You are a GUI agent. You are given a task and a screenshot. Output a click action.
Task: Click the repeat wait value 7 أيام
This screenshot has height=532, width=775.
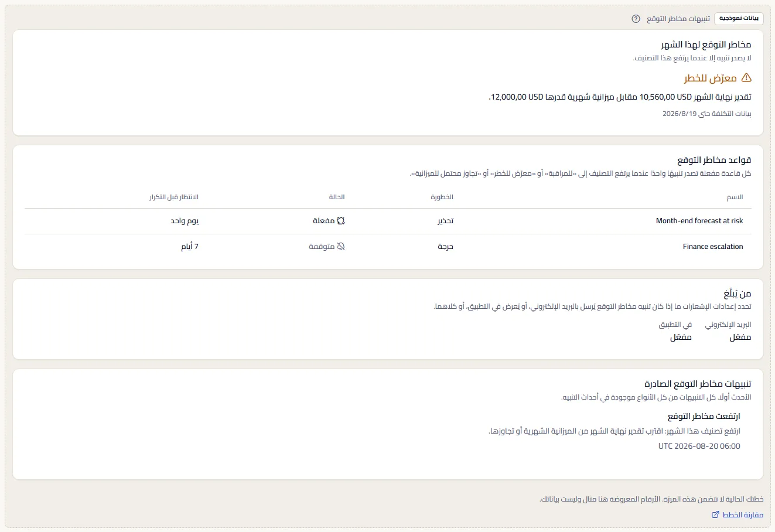(190, 247)
